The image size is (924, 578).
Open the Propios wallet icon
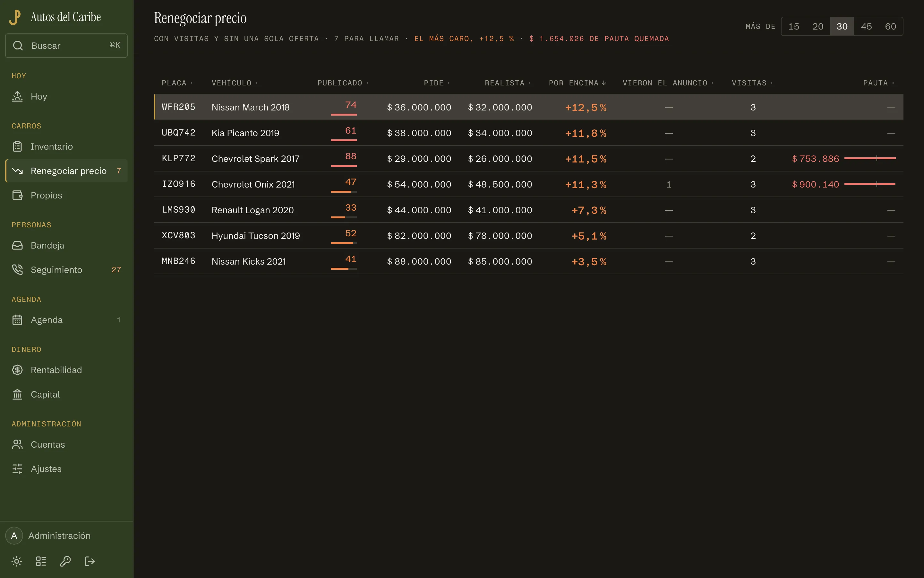[17, 195]
